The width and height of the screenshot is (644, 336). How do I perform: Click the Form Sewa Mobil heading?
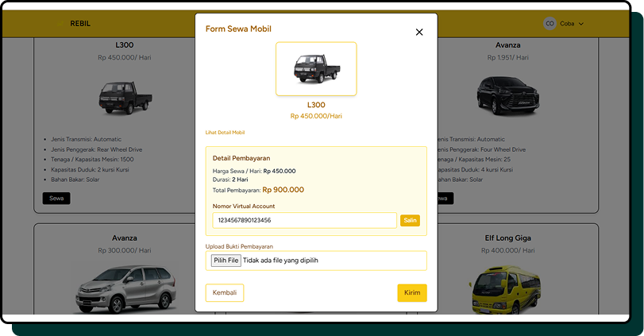(238, 29)
